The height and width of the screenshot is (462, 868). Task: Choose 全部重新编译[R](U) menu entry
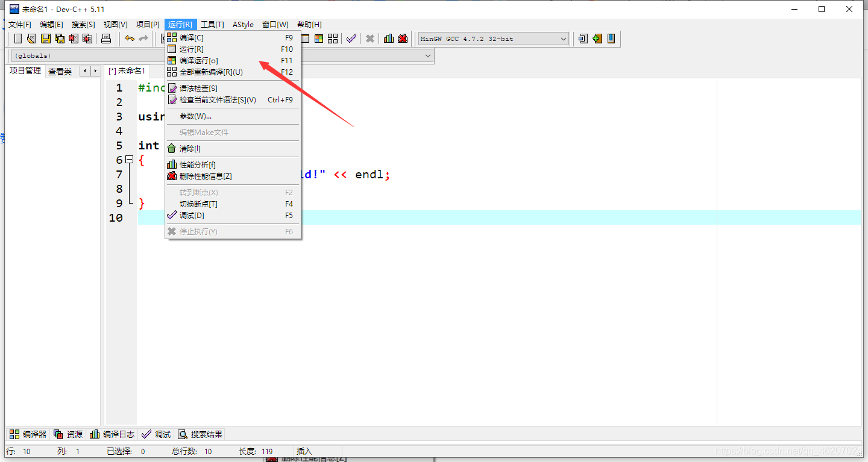pyautogui.click(x=233, y=72)
